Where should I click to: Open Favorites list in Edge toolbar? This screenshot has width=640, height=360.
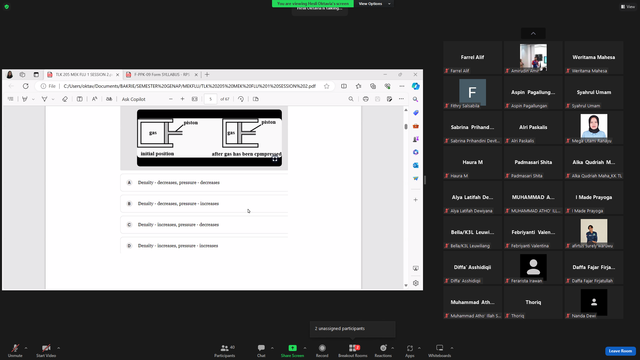tap(358, 86)
